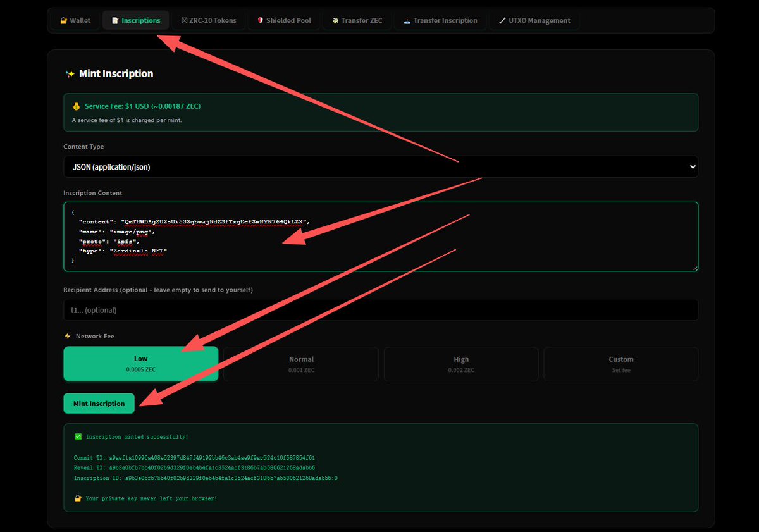This screenshot has width=759, height=532.
Task: Select the Custom fee option
Action: 621,364
